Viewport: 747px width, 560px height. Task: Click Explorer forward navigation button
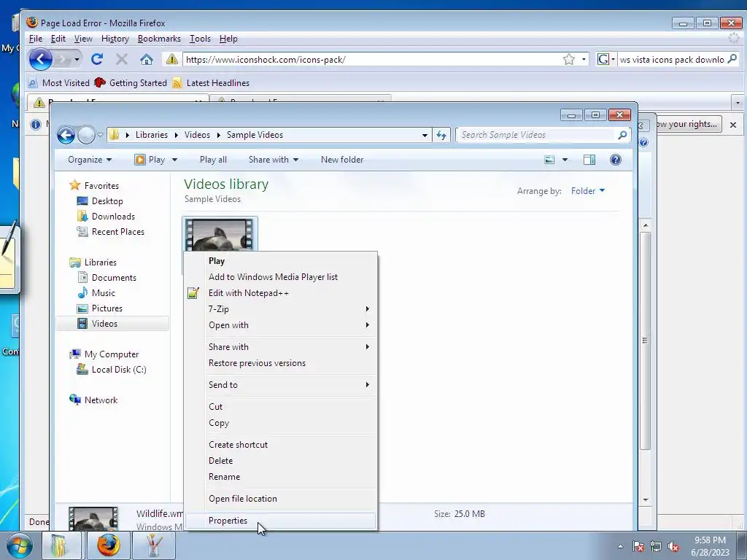pos(86,135)
